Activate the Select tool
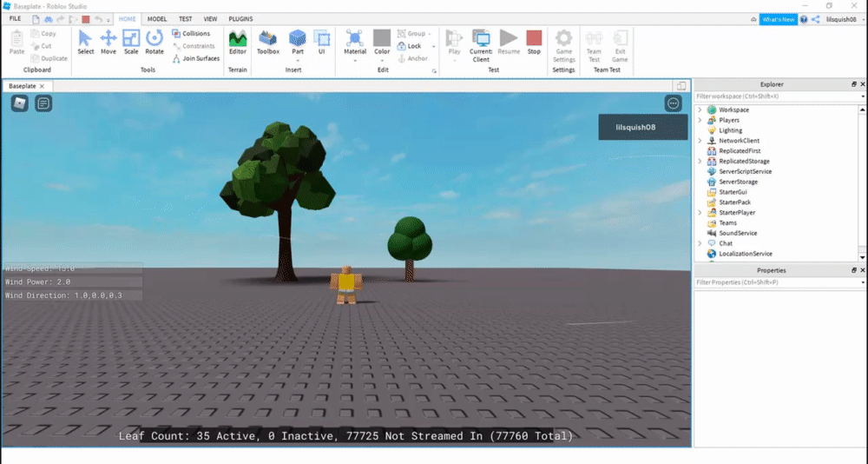The image size is (868, 464). pos(85,42)
